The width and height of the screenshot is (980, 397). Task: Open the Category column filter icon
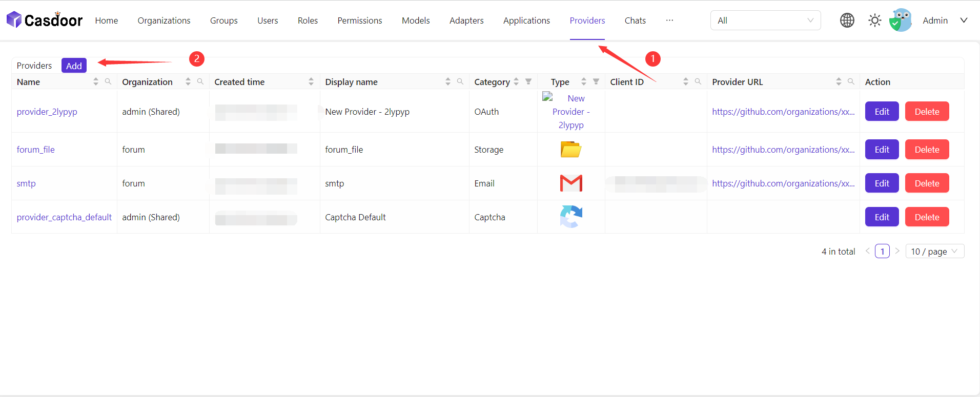pos(528,81)
